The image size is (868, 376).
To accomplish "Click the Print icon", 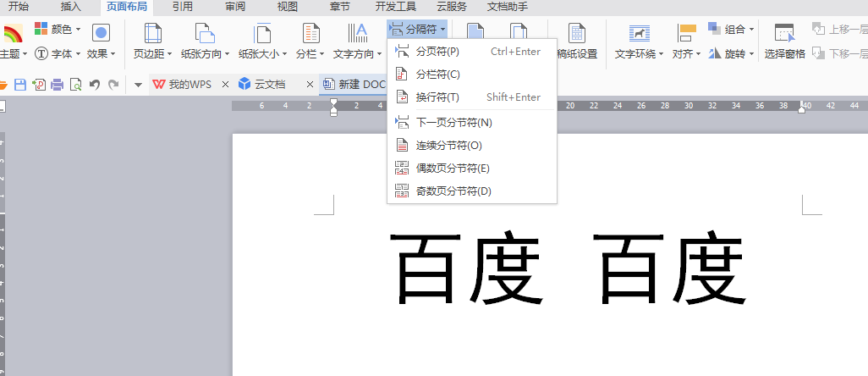I will [x=57, y=85].
